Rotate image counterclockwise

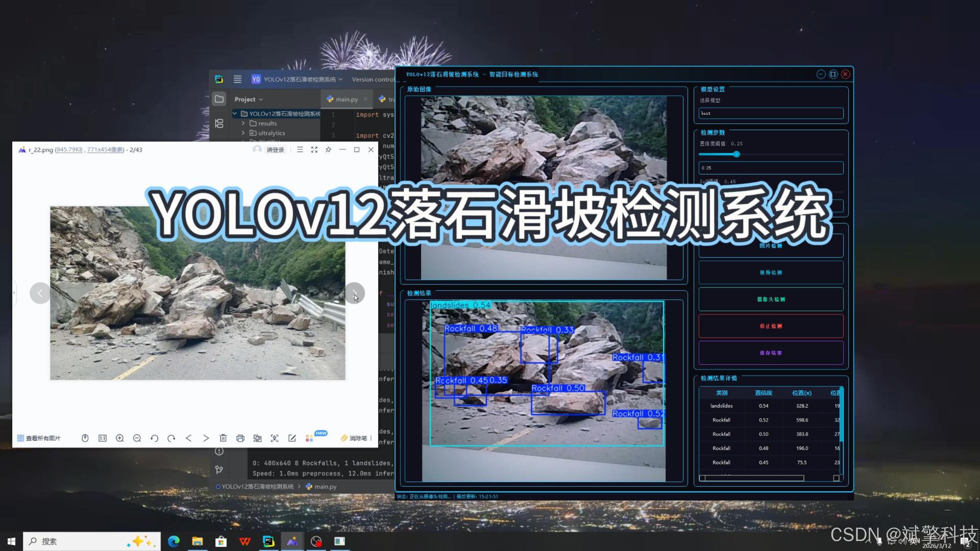[x=154, y=438]
